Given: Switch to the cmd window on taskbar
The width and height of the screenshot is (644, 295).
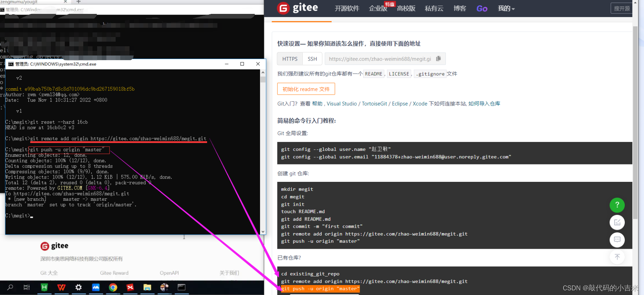Looking at the screenshot, I should click(x=181, y=287).
